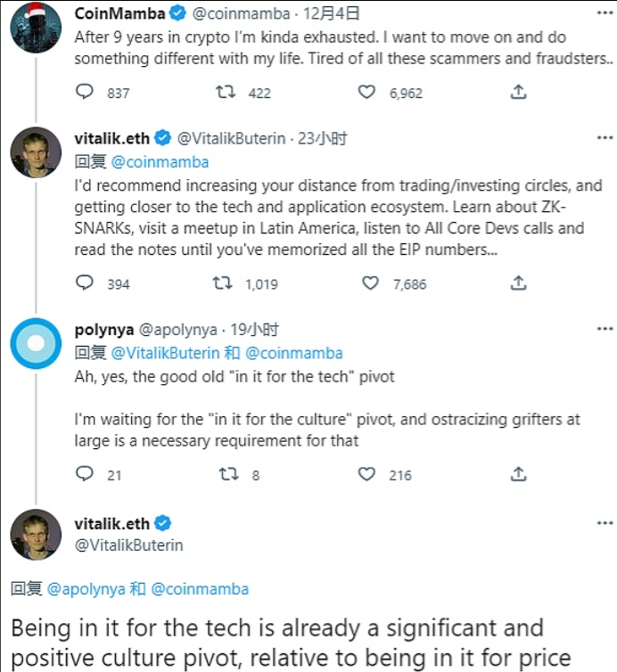Viewport: 617px width, 672px height.
Task: Retweet Vitalik's tweet with 1,019 retweets
Action: (x=223, y=283)
